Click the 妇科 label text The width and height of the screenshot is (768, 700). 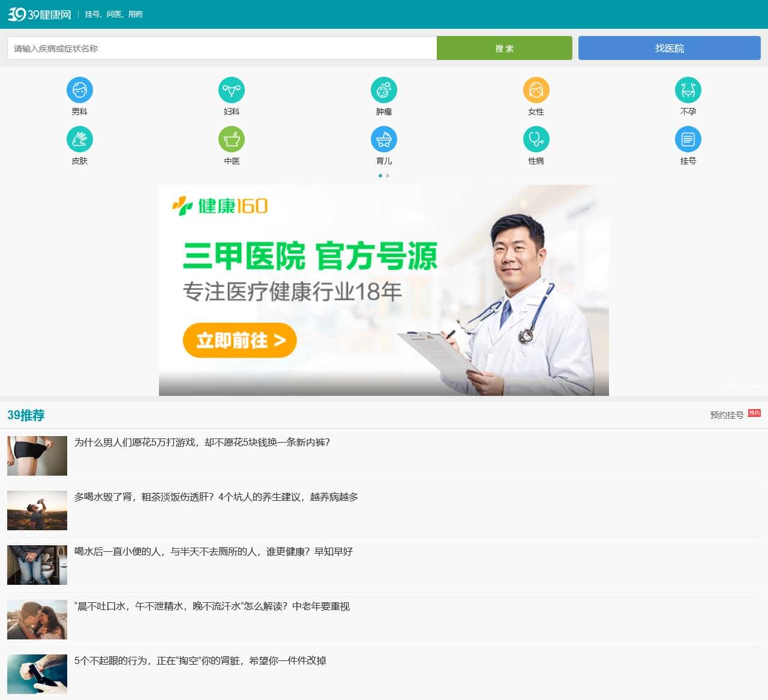pyautogui.click(x=232, y=112)
